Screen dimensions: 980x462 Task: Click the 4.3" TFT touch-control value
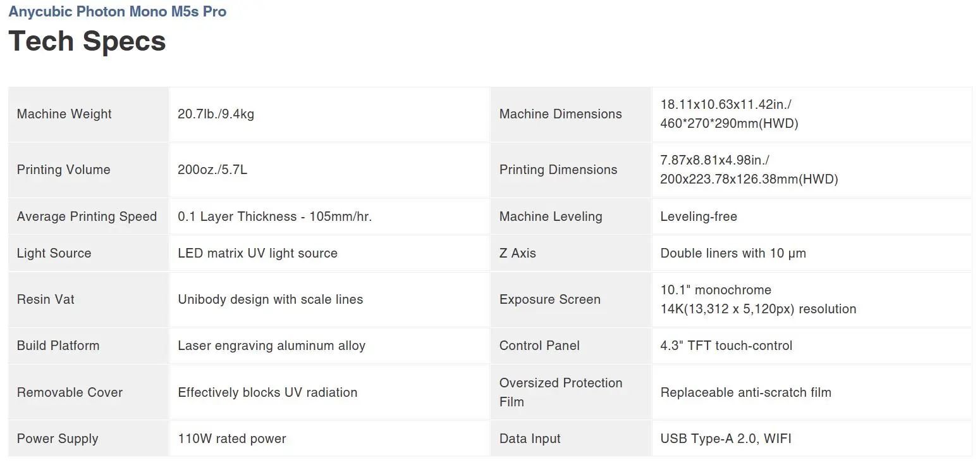[x=726, y=346]
